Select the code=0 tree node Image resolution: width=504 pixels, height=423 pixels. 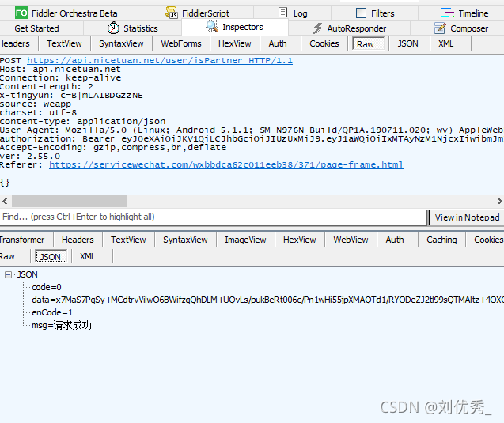[x=47, y=287]
